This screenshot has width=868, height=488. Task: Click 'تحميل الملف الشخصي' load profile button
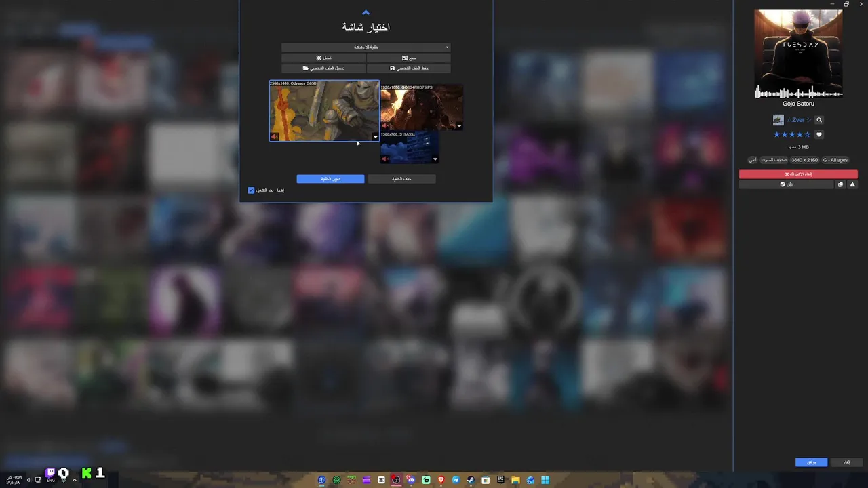coord(323,68)
